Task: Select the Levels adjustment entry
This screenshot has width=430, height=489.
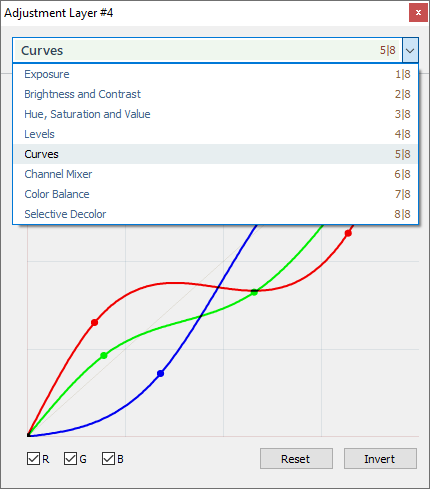Action: 215,134
